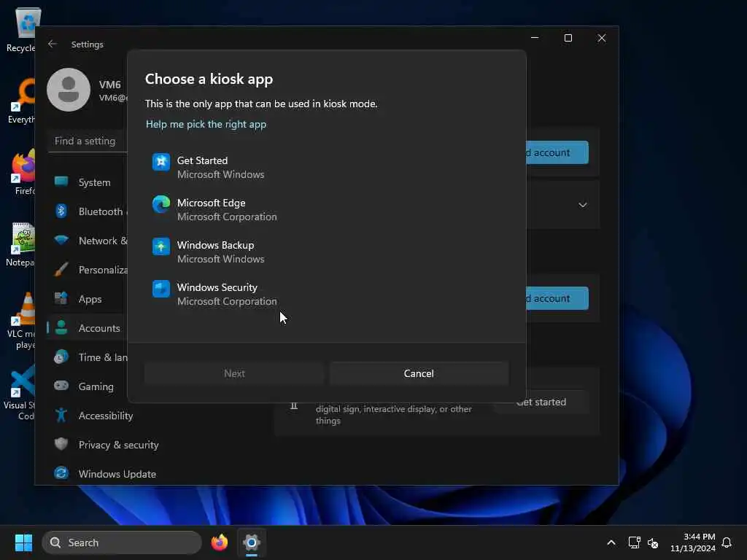Select the Get Started app icon
Screen dimensions: 747x560
click(x=161, y=162)
